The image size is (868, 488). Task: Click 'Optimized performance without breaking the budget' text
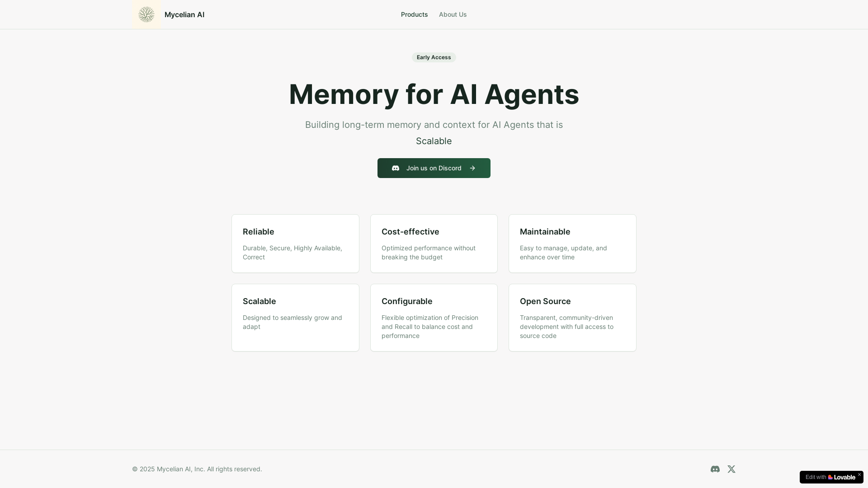point(429,253)
